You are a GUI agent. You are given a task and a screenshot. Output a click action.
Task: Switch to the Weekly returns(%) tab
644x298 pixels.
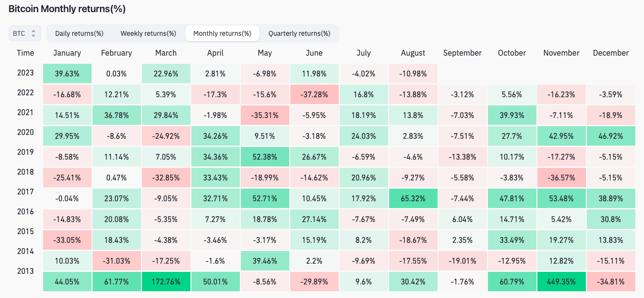[x=148, y=33]
